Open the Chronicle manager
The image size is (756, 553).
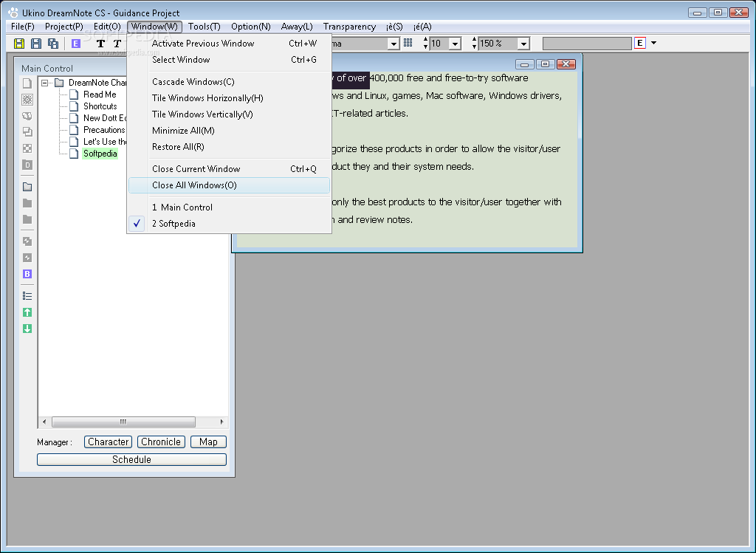pos(161,442)
